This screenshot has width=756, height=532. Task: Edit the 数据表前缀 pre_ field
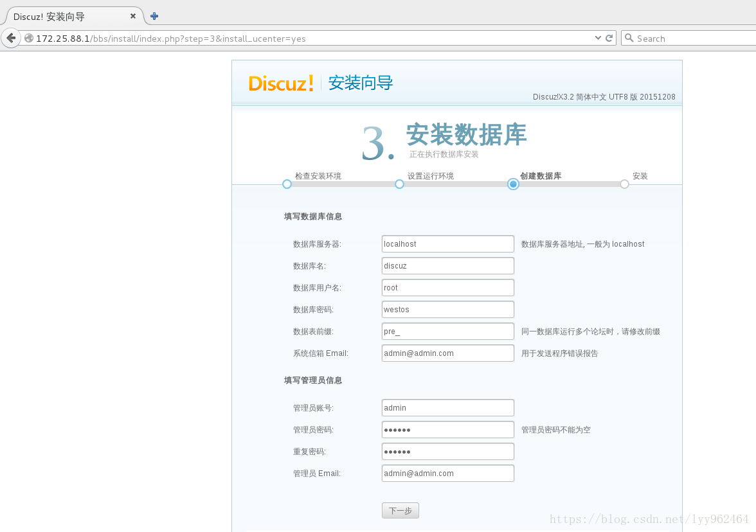[x=448, y=332]
